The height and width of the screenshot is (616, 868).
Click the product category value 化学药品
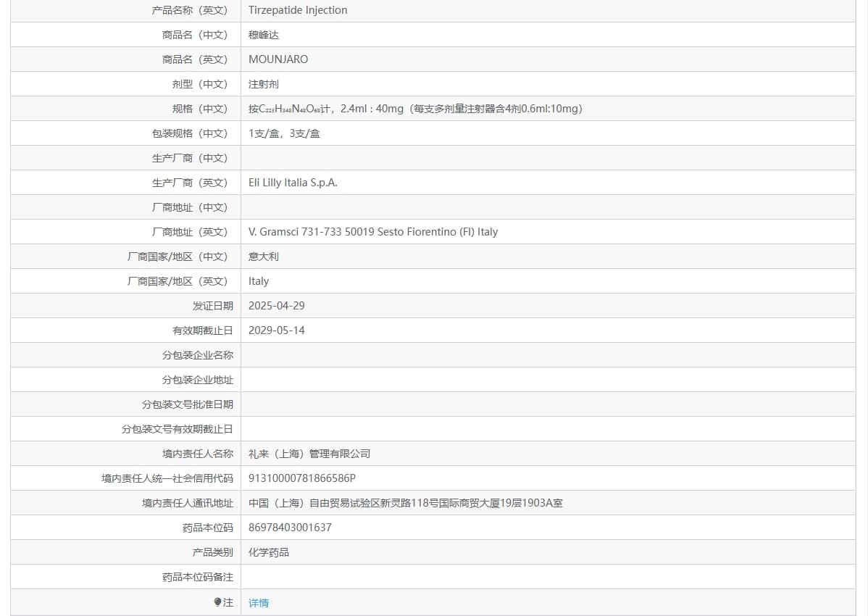269,552
